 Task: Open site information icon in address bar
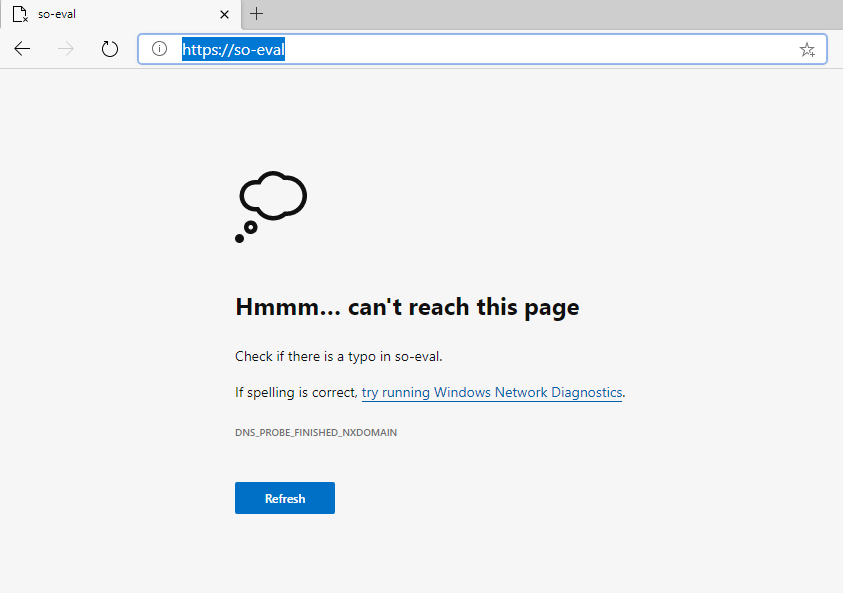click(159, 49)
